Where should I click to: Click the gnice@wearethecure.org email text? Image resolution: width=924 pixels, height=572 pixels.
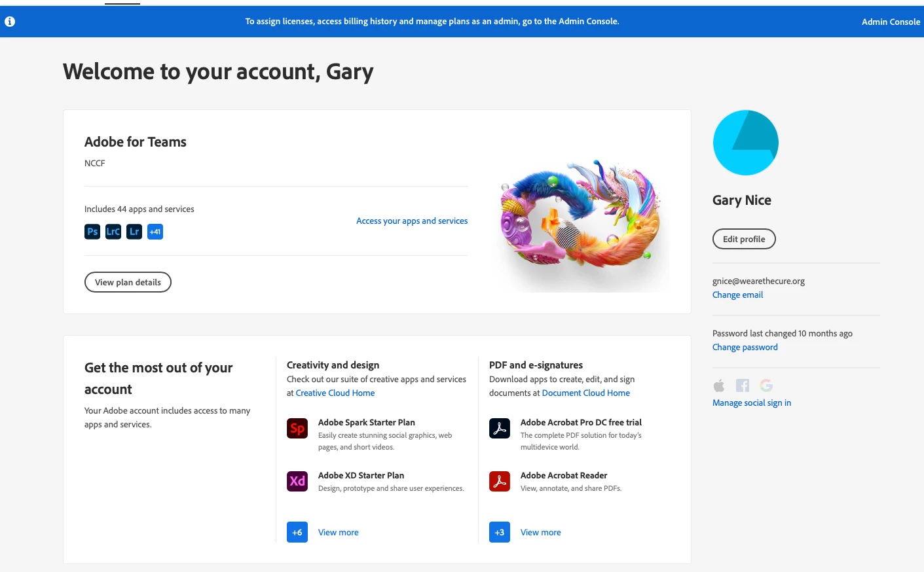coord(758,281)
